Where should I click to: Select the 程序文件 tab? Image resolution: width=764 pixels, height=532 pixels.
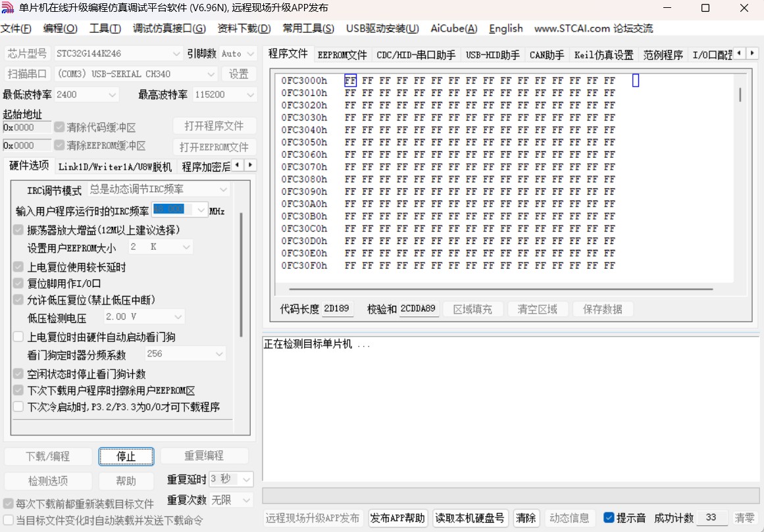pos(288,53)
